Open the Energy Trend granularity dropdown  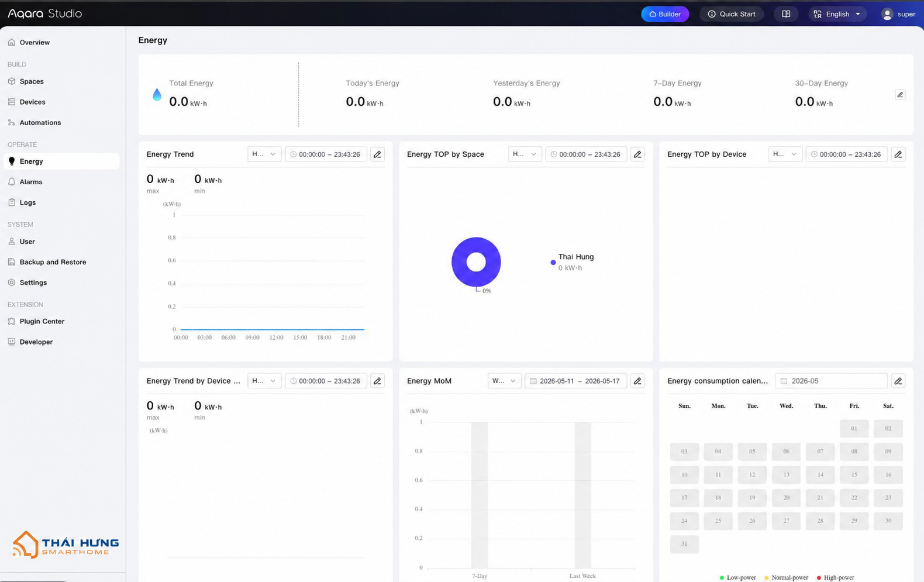click(264, 154)
